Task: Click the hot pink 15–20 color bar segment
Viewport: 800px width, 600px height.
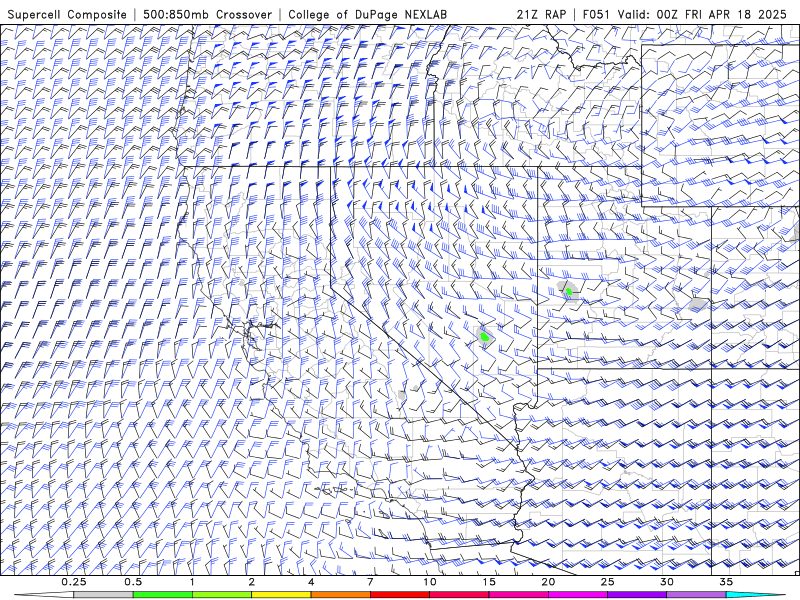Action: [x=518, y=595]
